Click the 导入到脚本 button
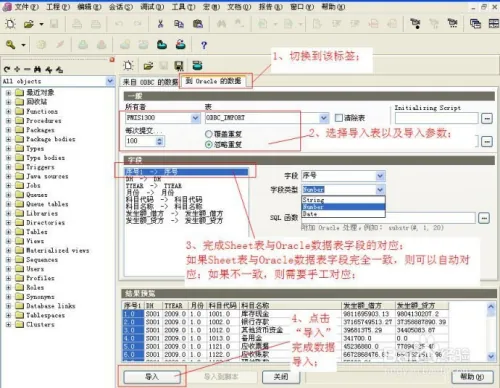This screenshot has height=388, width=500. pos(221,377)
